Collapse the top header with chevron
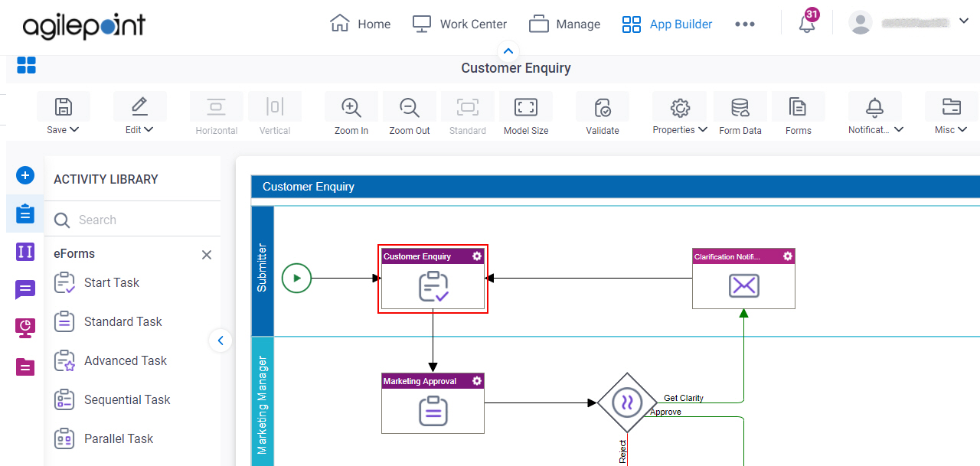980x466 pixels. click(508, 52)
